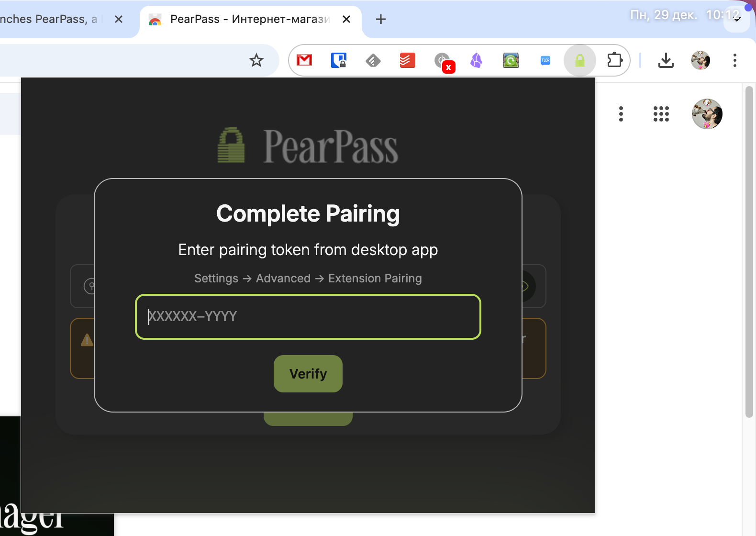756x536 pixels.
Task: Open the purple crystal Obsidian extension
Action: [x=477, y=60]
